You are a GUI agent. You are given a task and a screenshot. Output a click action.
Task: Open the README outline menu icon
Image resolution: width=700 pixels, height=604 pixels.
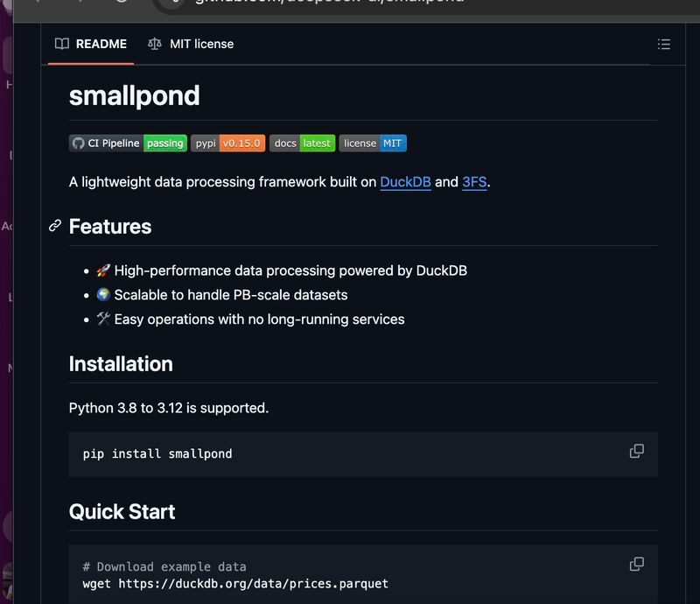click(664, 44)
